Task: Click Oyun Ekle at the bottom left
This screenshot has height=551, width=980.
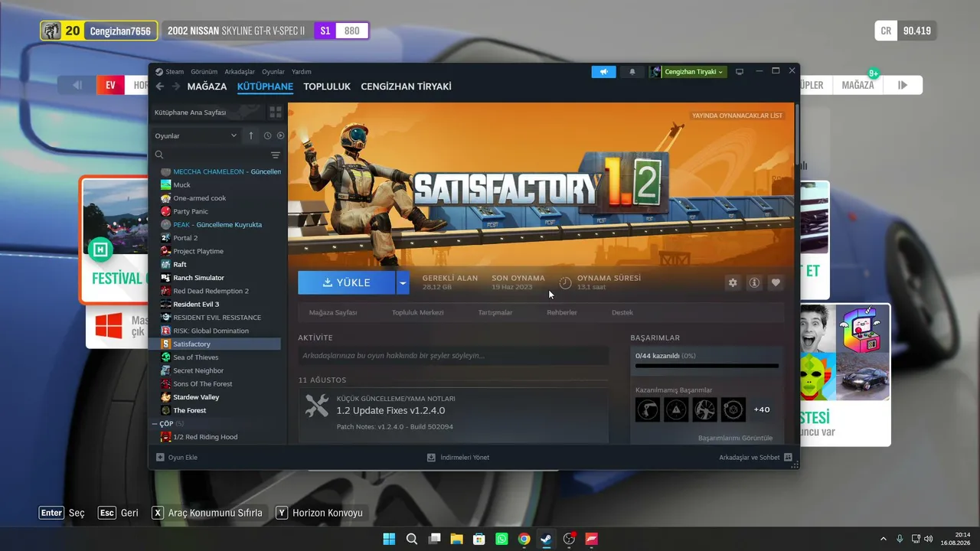Action: 177,457
